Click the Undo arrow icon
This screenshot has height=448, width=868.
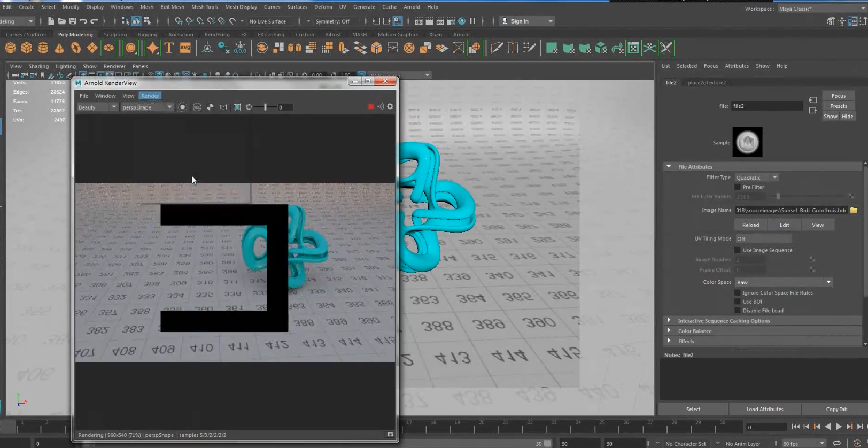click(x=83, y=21)
